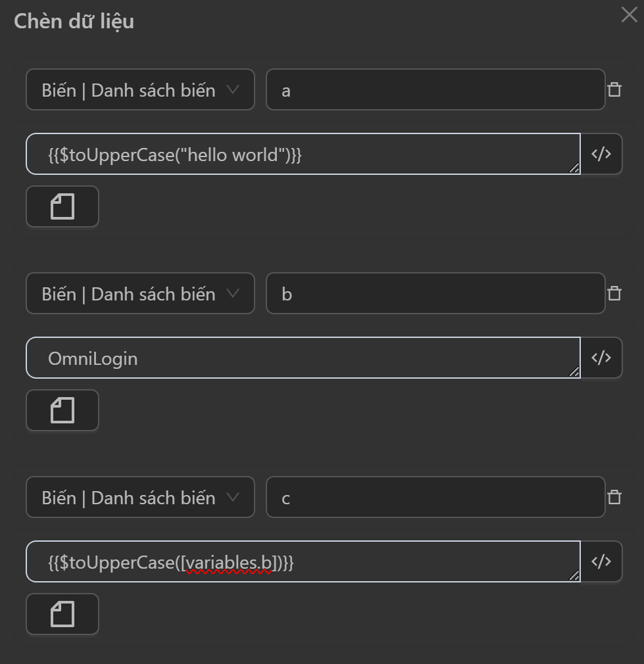Open code editor for the variables.b expression
Screen dimensions: 644x664
(601, 562)
